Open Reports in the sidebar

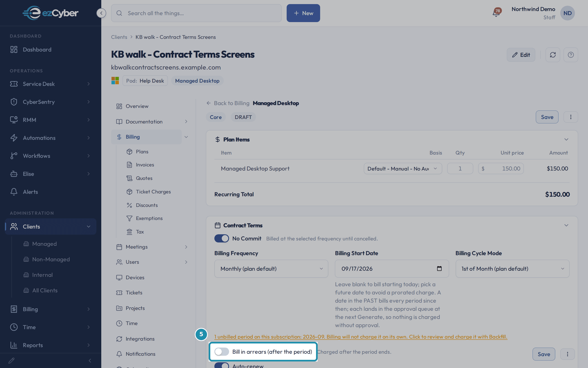[x=50, y=345]
